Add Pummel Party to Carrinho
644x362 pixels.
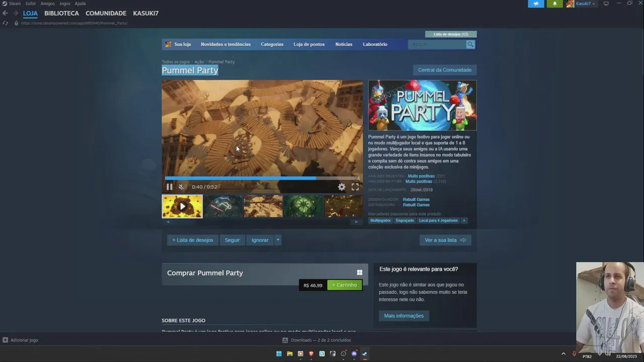pyautogui.click(x=345, y=285)
